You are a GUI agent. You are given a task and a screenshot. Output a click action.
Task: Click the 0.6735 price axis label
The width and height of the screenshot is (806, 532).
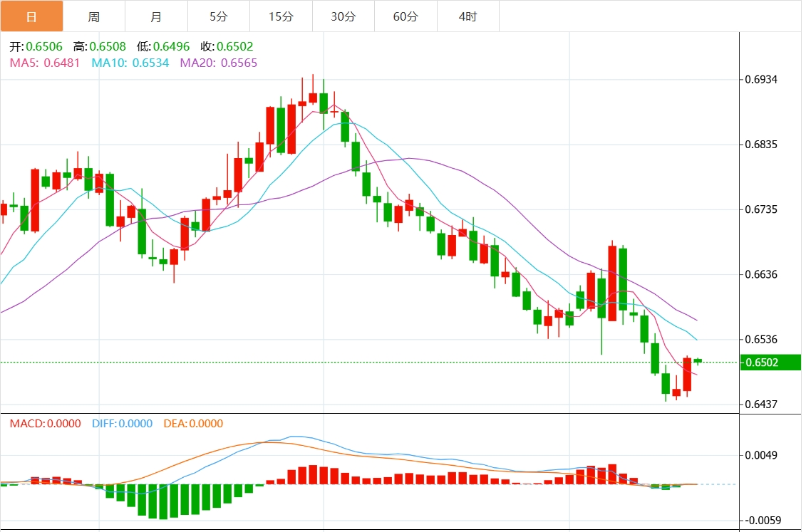(761, 209)
